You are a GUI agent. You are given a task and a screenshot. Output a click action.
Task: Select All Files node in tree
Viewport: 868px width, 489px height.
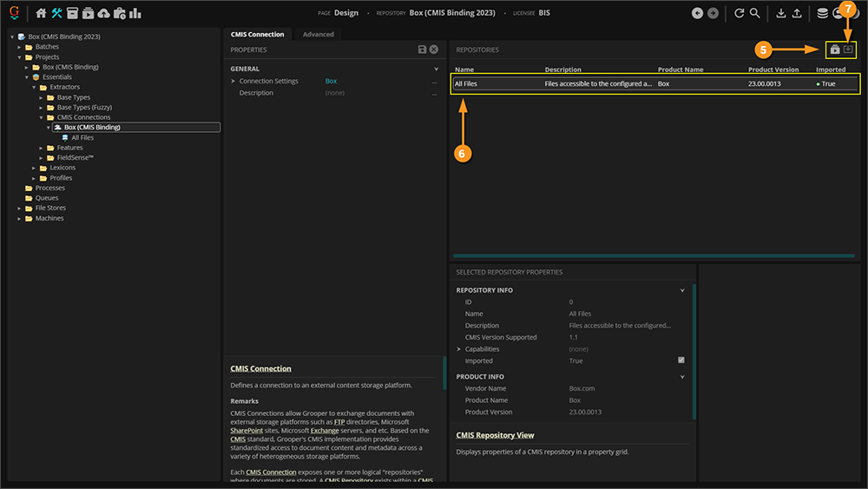click(82, 137)
